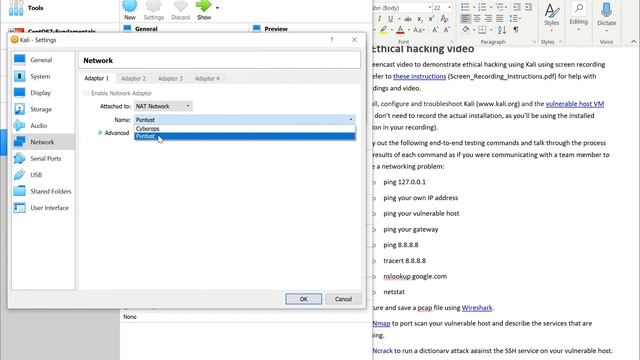This screenshot has height=360, width=640.
Task: Click the General heading in VirtualBox details
Action: click(x=146, y=29)
